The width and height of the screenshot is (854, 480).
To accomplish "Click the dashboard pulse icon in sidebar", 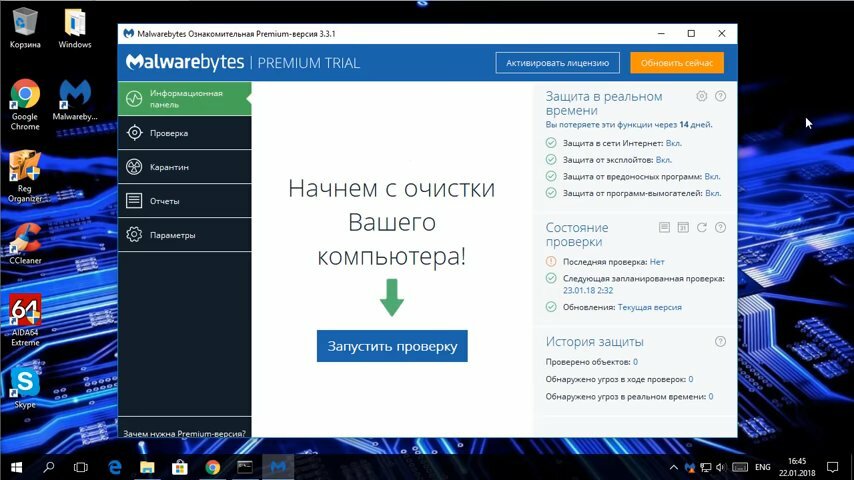I will (x=134, y=99).
